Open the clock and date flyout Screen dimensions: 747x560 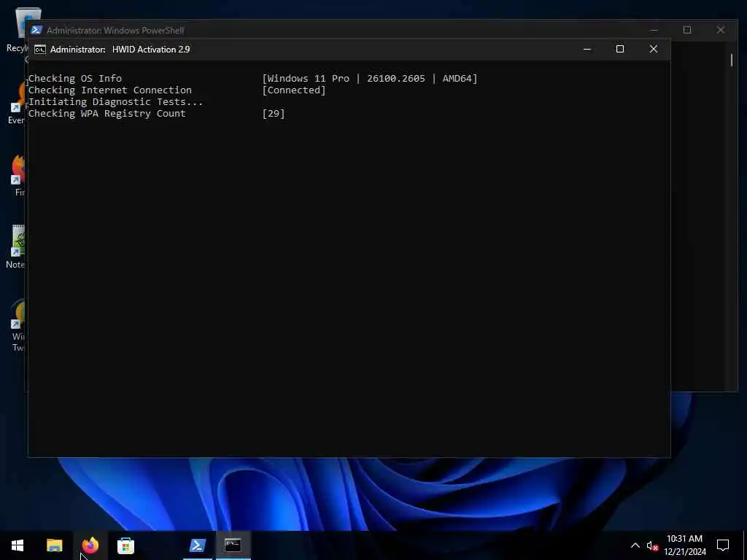684,545
